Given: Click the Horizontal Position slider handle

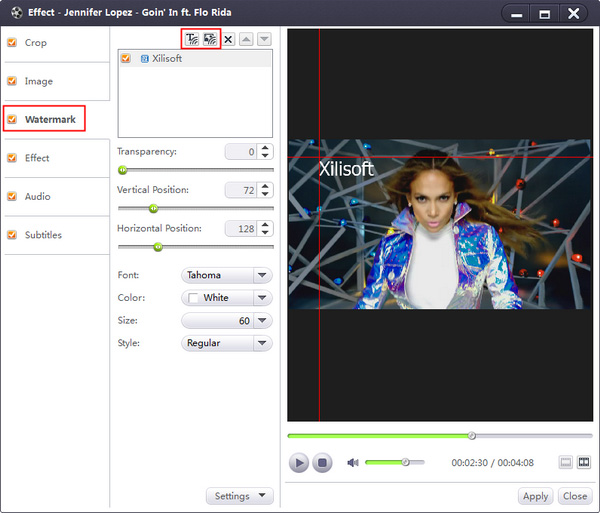Looking at the screenshot, I should click(x=158, y=247).
